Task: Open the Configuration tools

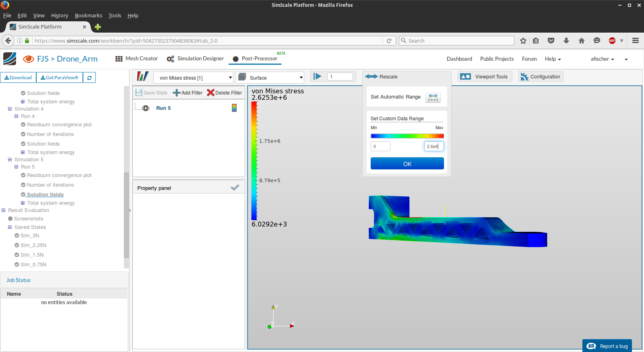Action: click(x=541, y=77)
